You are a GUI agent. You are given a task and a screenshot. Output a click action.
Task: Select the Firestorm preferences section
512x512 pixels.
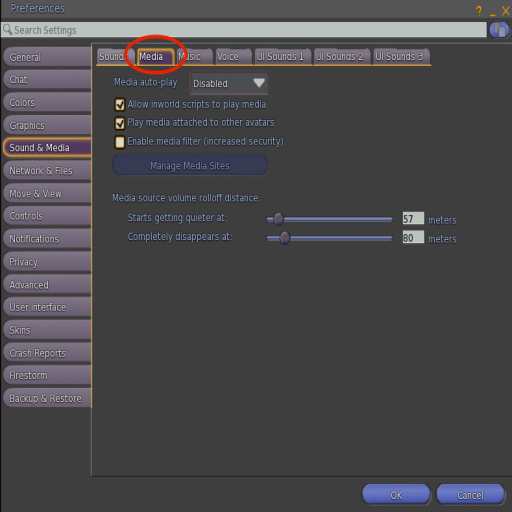pos(47,375)
